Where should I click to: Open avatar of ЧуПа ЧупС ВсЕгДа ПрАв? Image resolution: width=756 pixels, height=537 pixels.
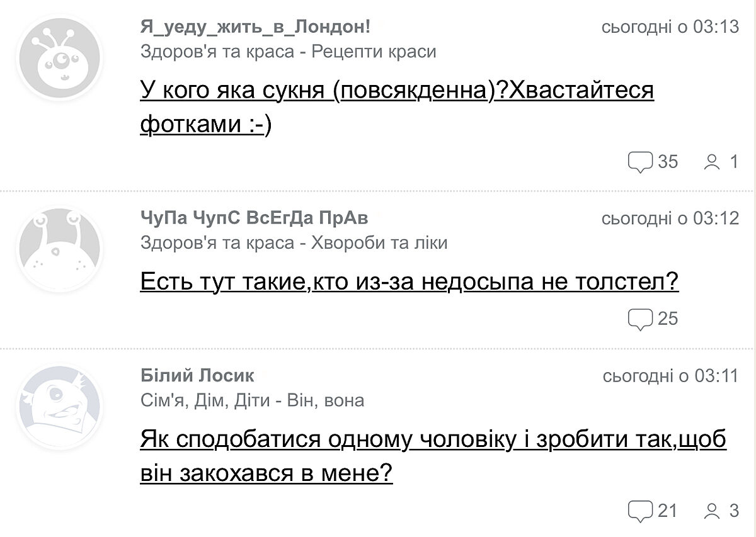tap(60, 249)
